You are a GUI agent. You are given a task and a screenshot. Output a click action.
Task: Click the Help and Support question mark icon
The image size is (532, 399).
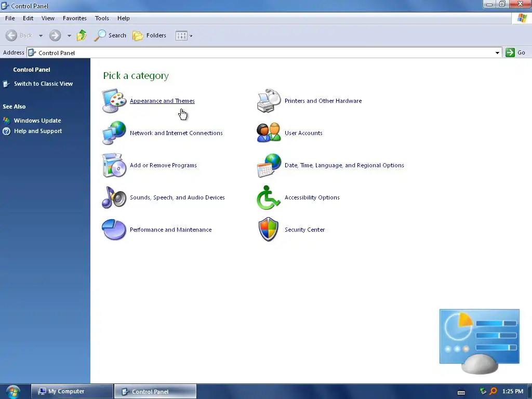6,131
